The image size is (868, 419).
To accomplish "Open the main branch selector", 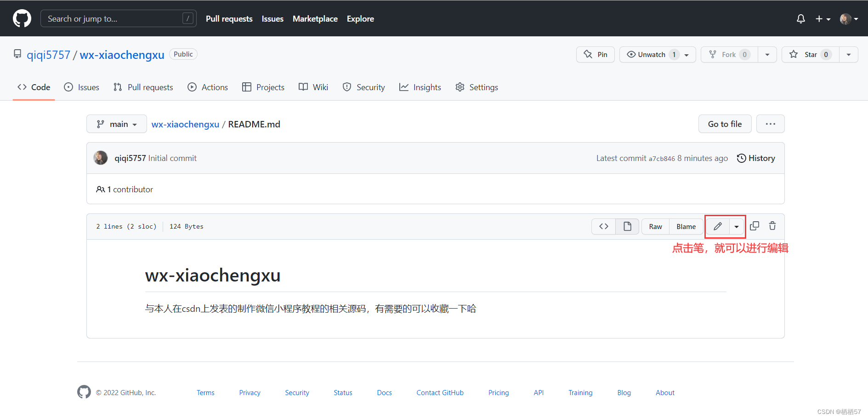I will (117, 124).
